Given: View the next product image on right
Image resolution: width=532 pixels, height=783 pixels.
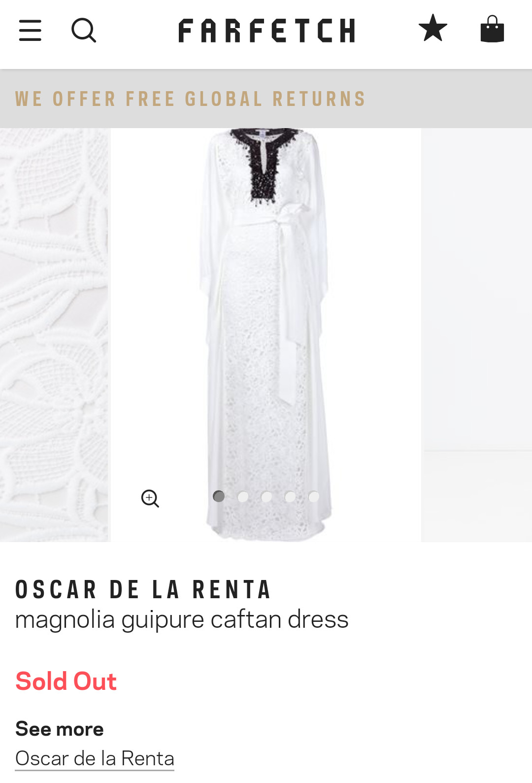Looking at the screenshot, I should tap(476, 335).
